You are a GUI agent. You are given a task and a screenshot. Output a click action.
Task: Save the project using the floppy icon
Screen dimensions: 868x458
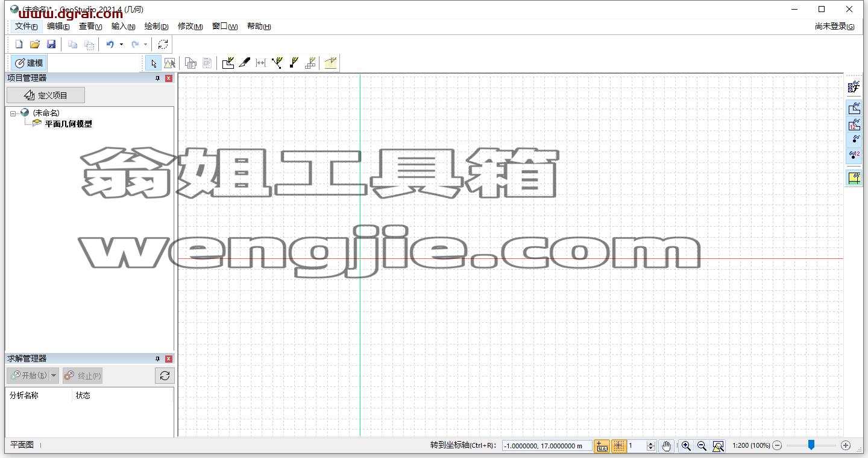[51, 44]
